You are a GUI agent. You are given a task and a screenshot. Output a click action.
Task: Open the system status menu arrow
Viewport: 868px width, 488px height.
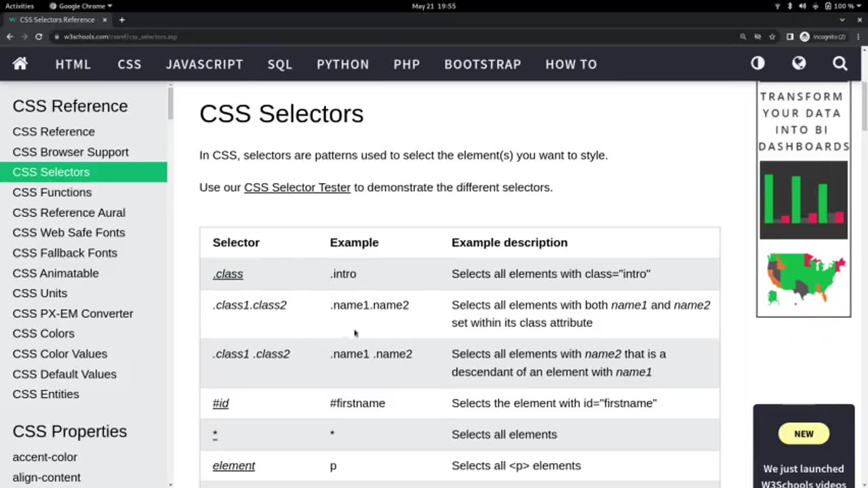point(860,6)
